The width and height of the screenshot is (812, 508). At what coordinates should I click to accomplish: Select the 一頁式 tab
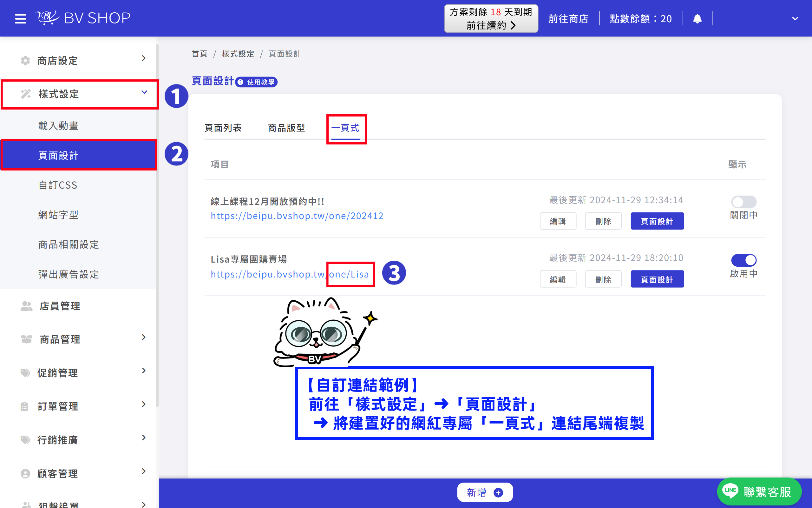[345, 128]
